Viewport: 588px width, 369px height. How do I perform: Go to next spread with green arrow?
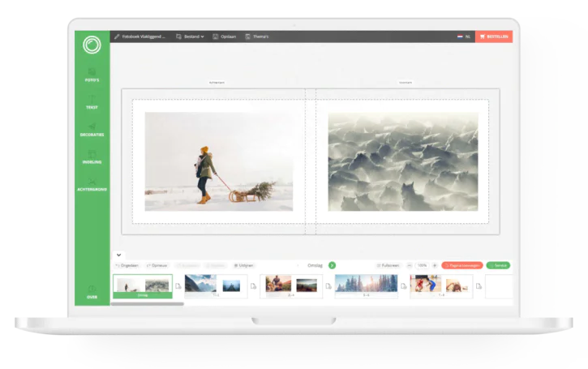pyautogui.click(x=332, y=265)
